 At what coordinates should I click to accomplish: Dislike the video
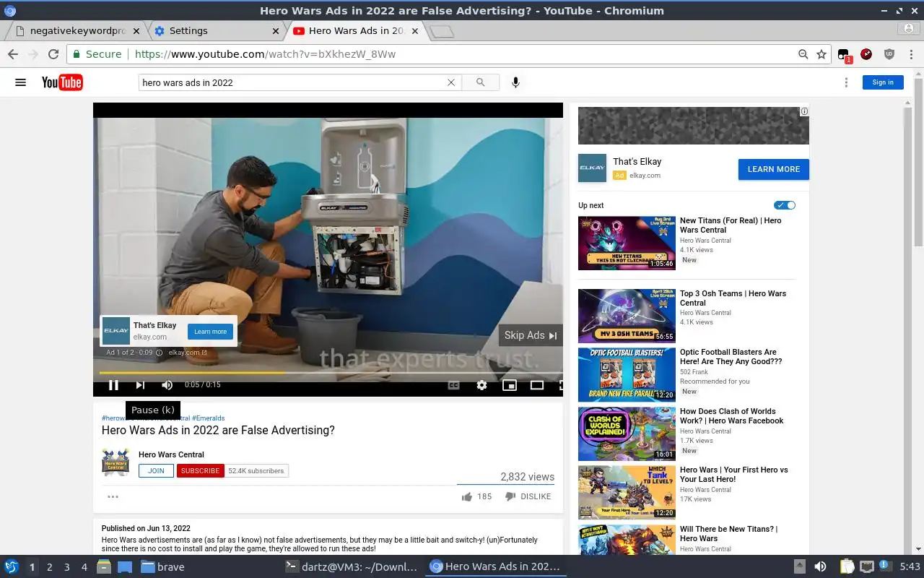click(528, 496)
